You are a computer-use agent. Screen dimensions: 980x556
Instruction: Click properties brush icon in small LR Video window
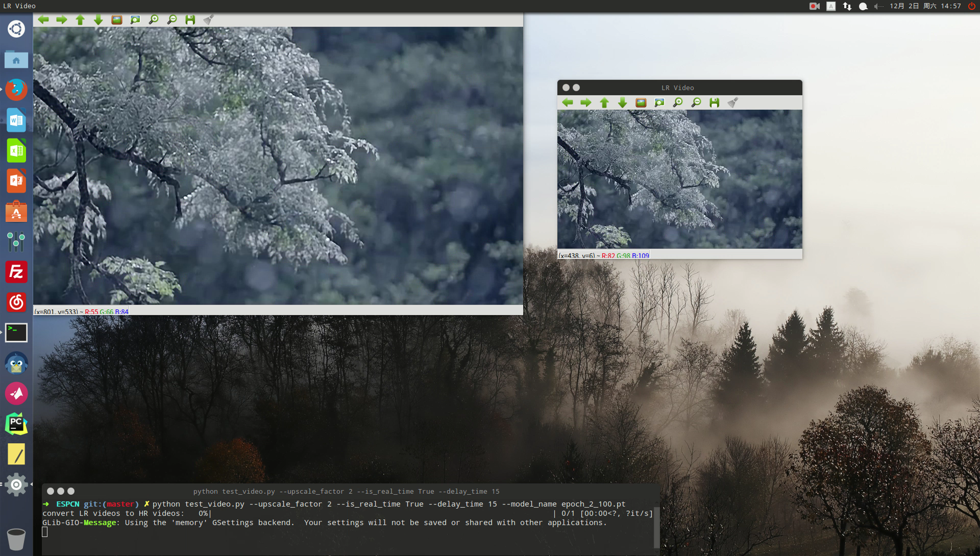click(x=732, y=103)
